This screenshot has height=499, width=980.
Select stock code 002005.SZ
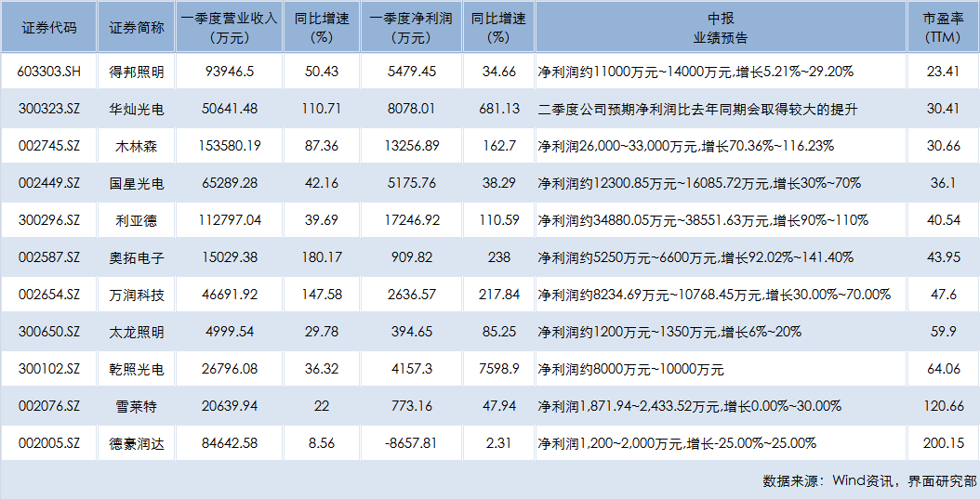[48, 443]
